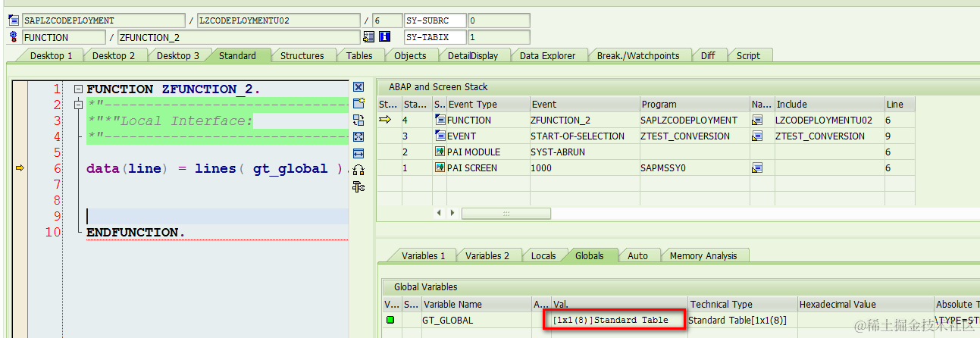Click the Technical Type column header

(x=742, y=304)
